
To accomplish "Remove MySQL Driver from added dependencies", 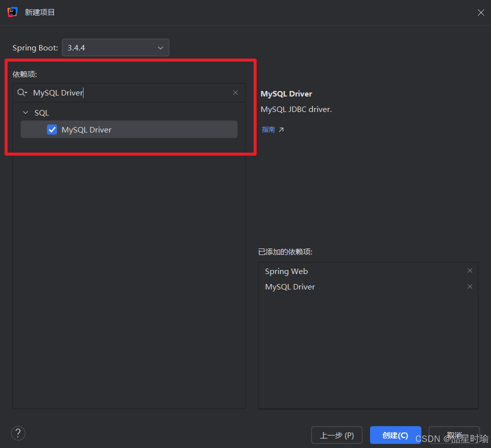I will click(469, 287).
